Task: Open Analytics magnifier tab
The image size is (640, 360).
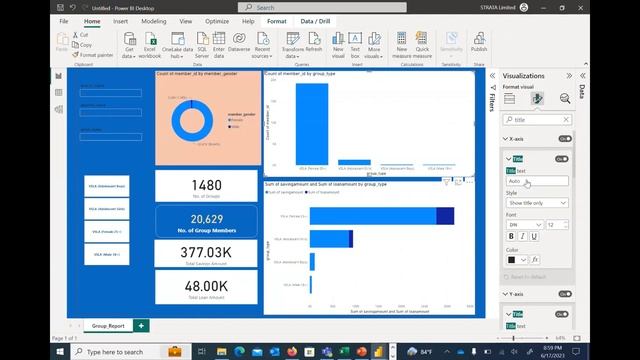Action: click(x=565, y=98)
